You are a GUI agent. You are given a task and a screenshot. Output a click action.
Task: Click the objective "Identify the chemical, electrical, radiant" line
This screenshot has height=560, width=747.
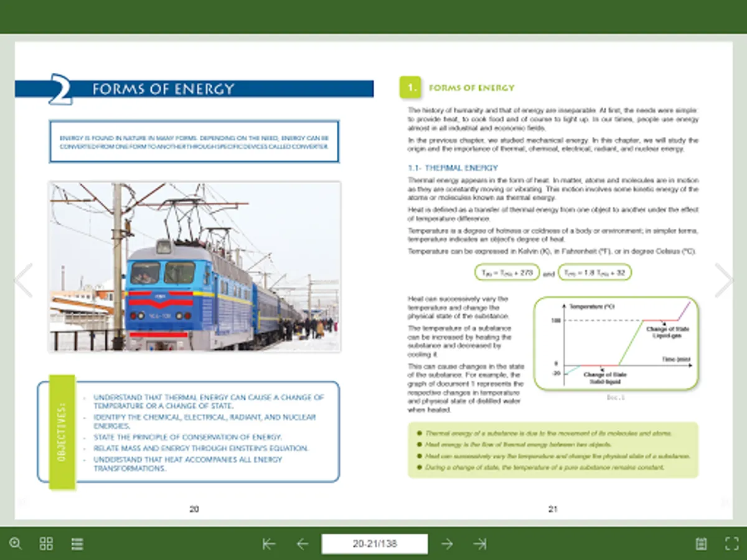pos(204,421)
